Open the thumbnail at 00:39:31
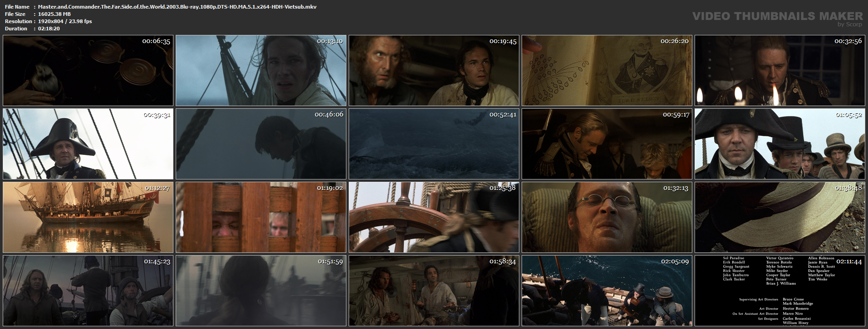Screen dimensions: 868x329 pyautogui.click(x=88, y=144)
